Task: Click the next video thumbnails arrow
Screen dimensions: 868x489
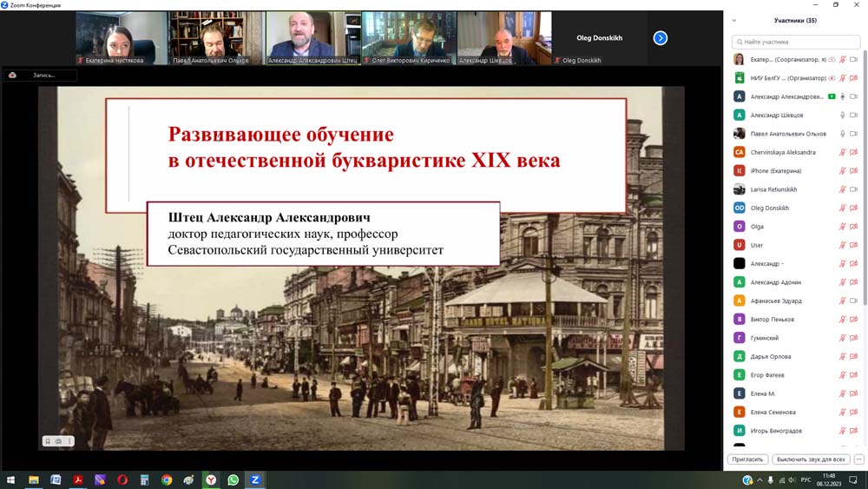Action: point(660,37)
